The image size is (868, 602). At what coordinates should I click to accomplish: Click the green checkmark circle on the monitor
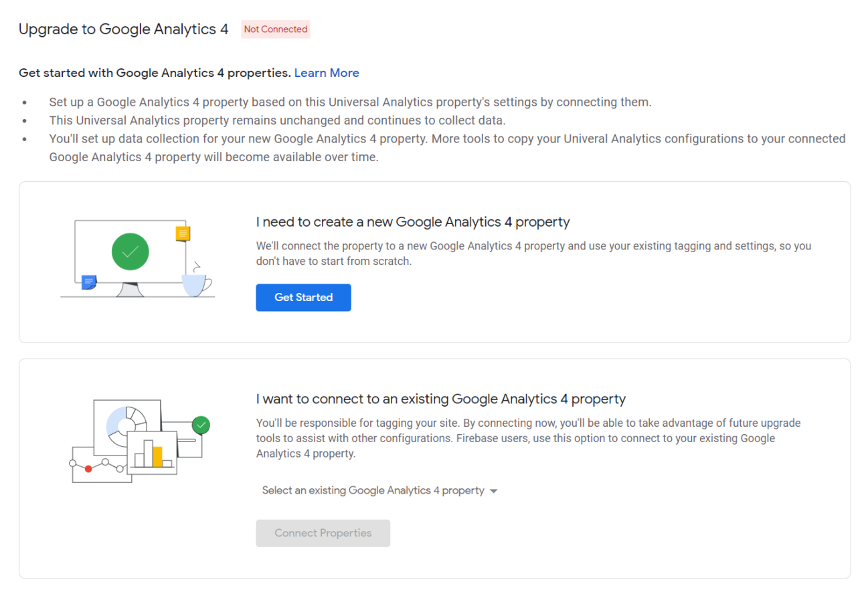(131, 252)
